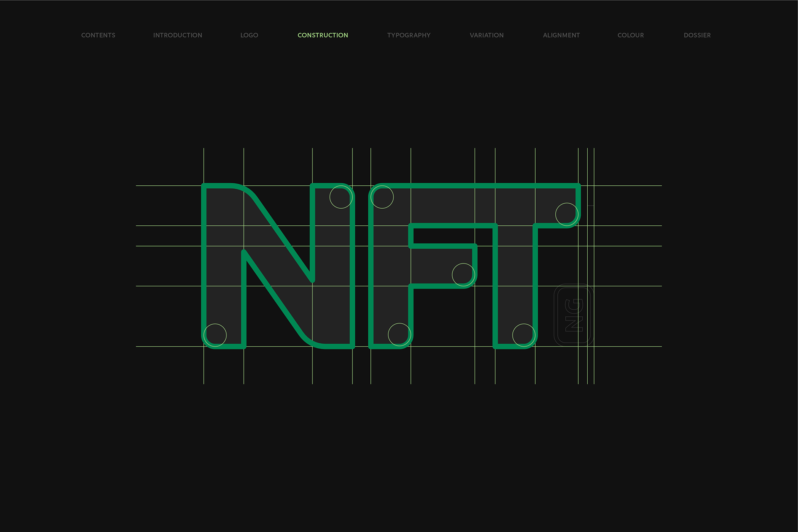
Task: Navigate to the Variation page
Action: (x=486, y=35)
